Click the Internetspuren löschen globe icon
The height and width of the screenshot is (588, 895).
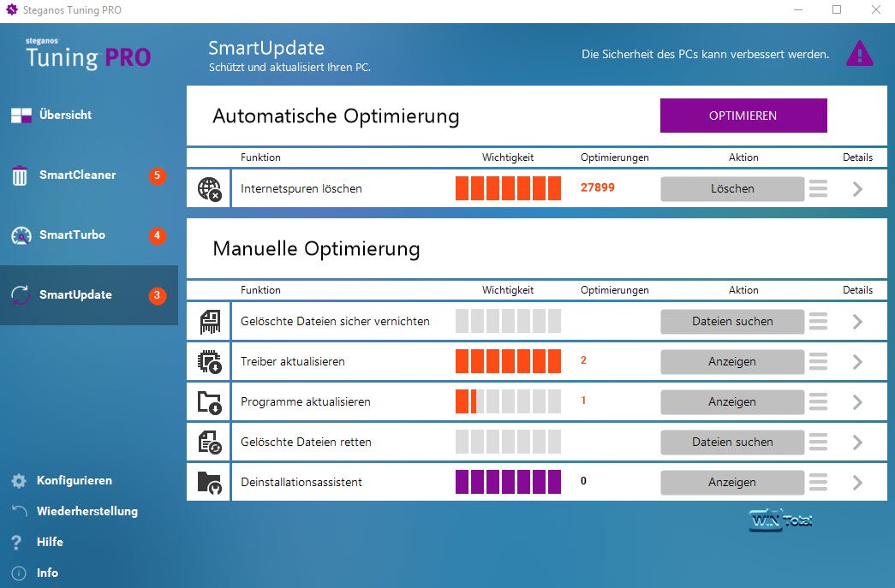tap(209, 189)
